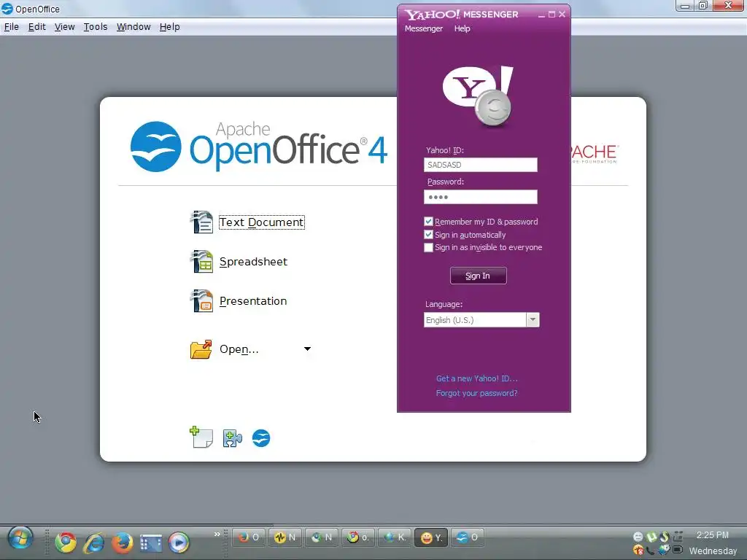Screen dimensions: 747x560
Task: Switch to the yellow pulse icon taskbar button
Action: pyautogui.click(x=285, y=537)
